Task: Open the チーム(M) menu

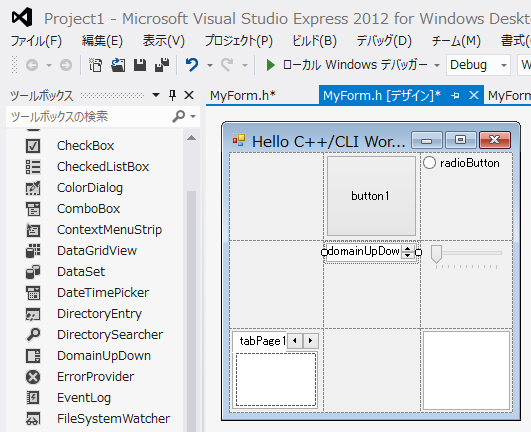Action: pyautogui.click(x=456, y=41)
